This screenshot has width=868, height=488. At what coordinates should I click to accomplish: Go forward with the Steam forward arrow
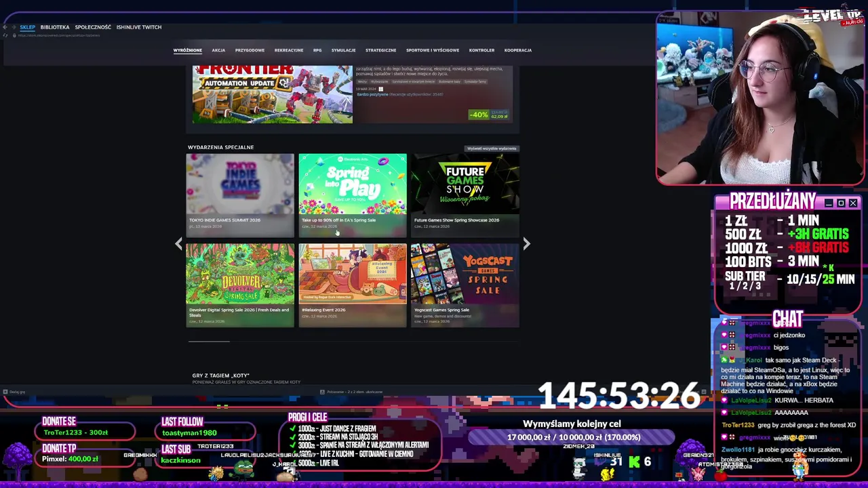pyautogui.click(x=14, y=27)
